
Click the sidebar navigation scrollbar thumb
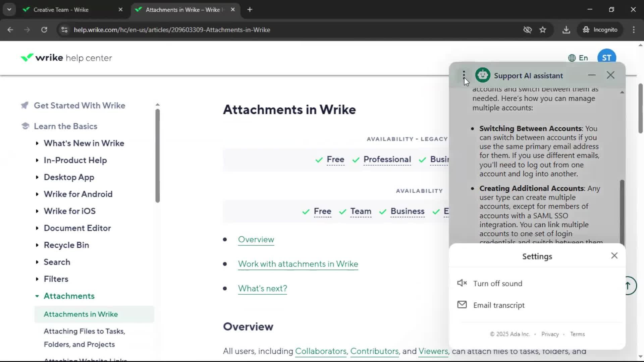(158, 156)
